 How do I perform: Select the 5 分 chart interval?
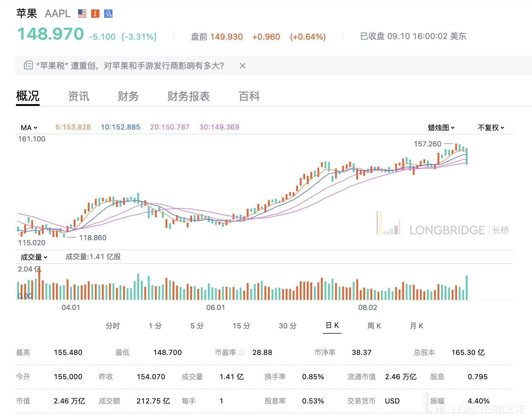click(x=197, y=326)
